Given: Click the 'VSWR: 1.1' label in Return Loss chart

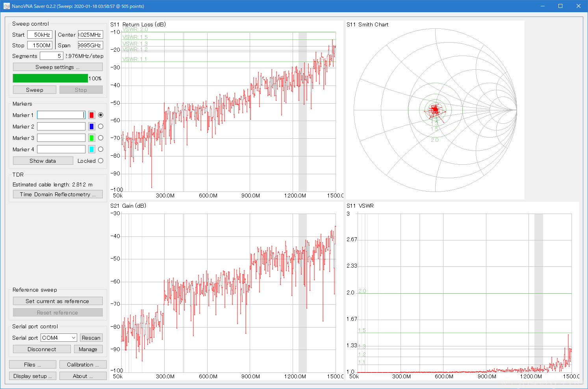Looking at the screenshot, I should coord(135,59).
